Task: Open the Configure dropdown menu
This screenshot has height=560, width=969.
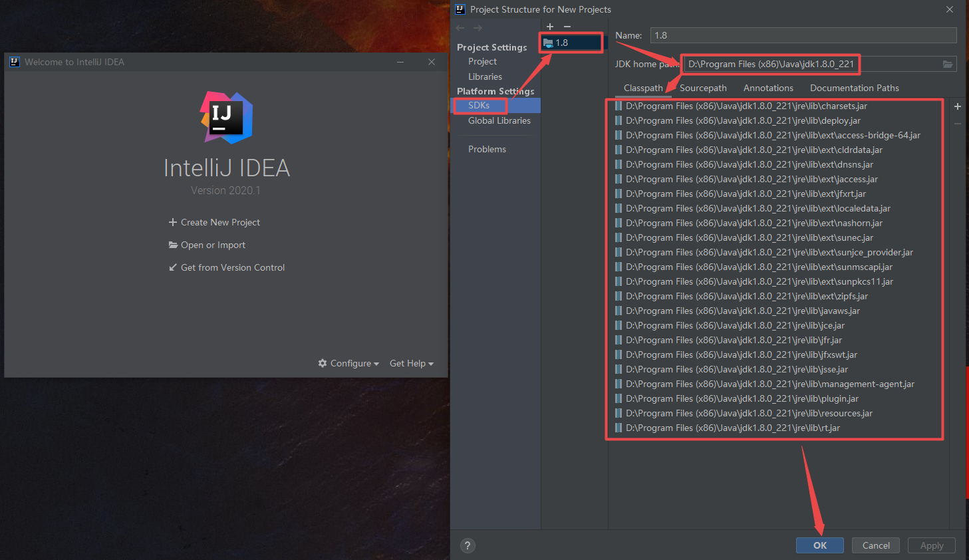Action: click(348, 363)
